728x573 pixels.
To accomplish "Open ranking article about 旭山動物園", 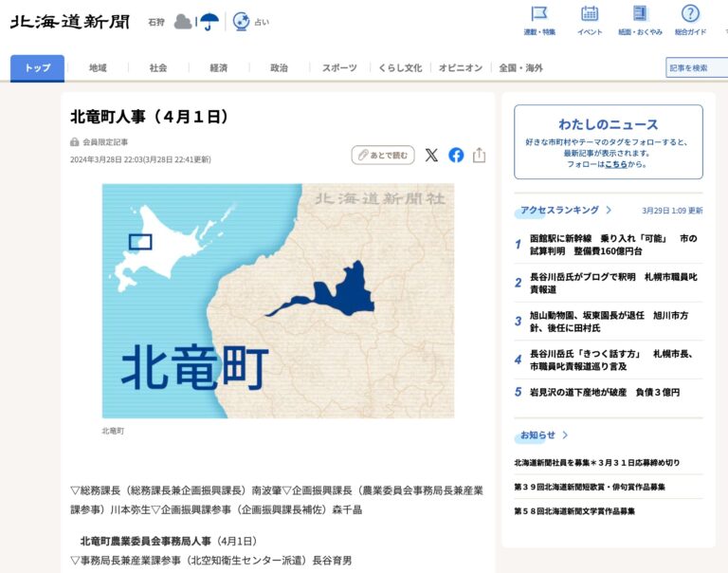I will point(609,321).
